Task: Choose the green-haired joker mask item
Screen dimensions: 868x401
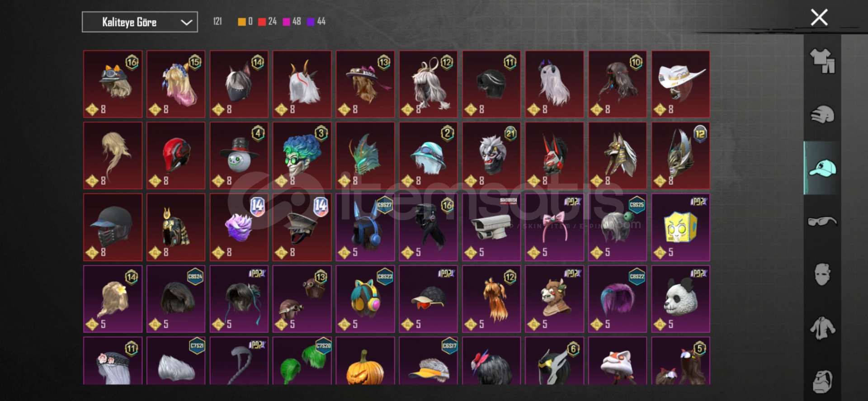Action: click(302, 156)
